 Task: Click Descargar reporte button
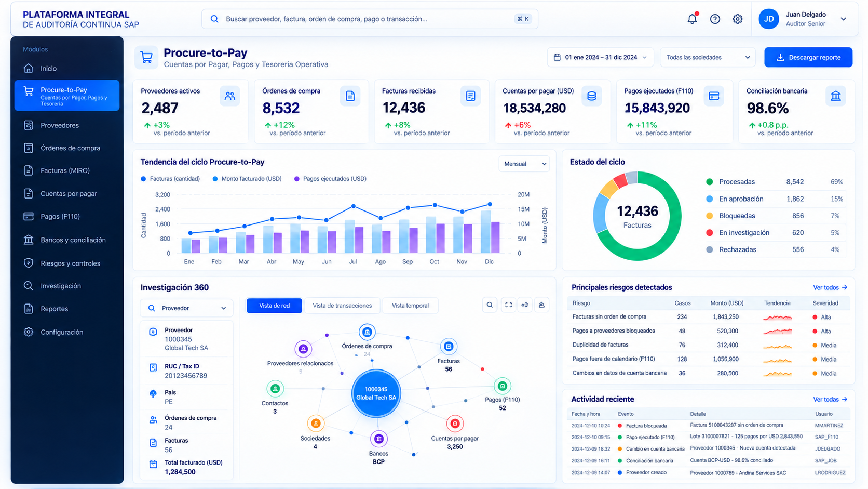[808, 57]
